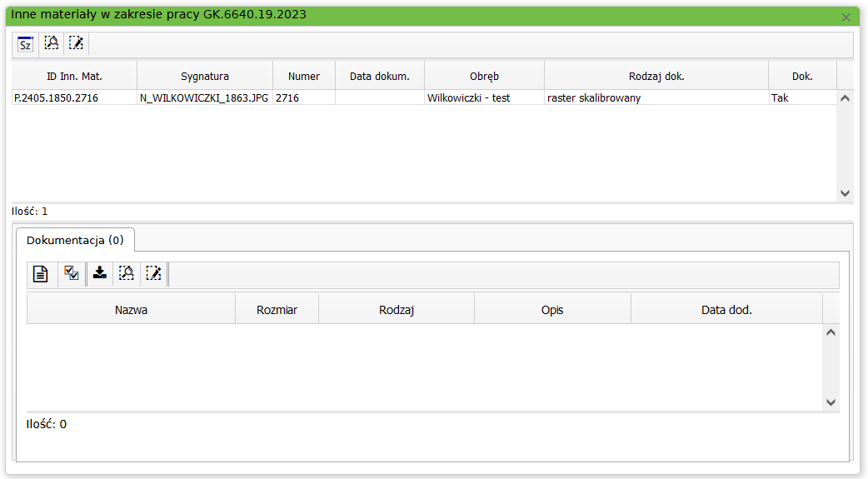Image resolution: width=868 pixels, height=479 pixels.
Task: Click the Rodzaj dok. column header
Action: (x=656, y=76)
